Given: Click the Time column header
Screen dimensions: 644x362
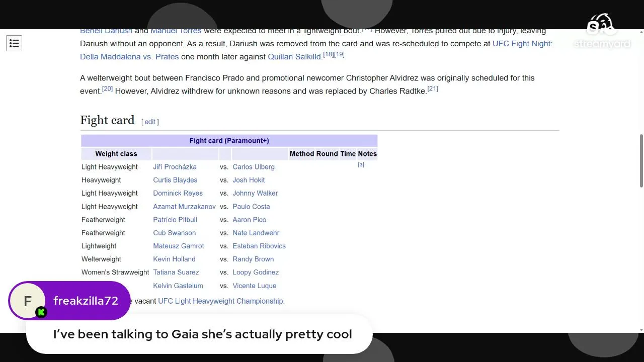Looking at the screenshot, I should click(x=348, y=154).
